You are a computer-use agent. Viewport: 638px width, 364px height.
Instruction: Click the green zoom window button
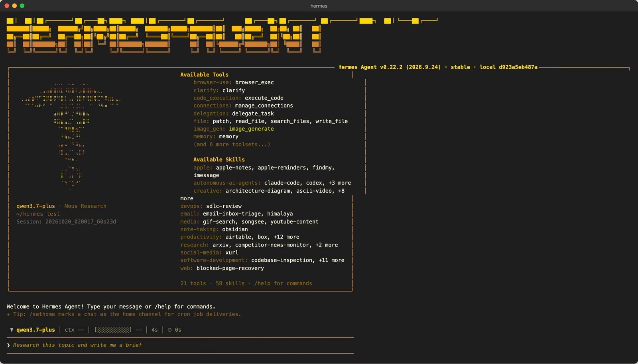(x=22, y=6)
